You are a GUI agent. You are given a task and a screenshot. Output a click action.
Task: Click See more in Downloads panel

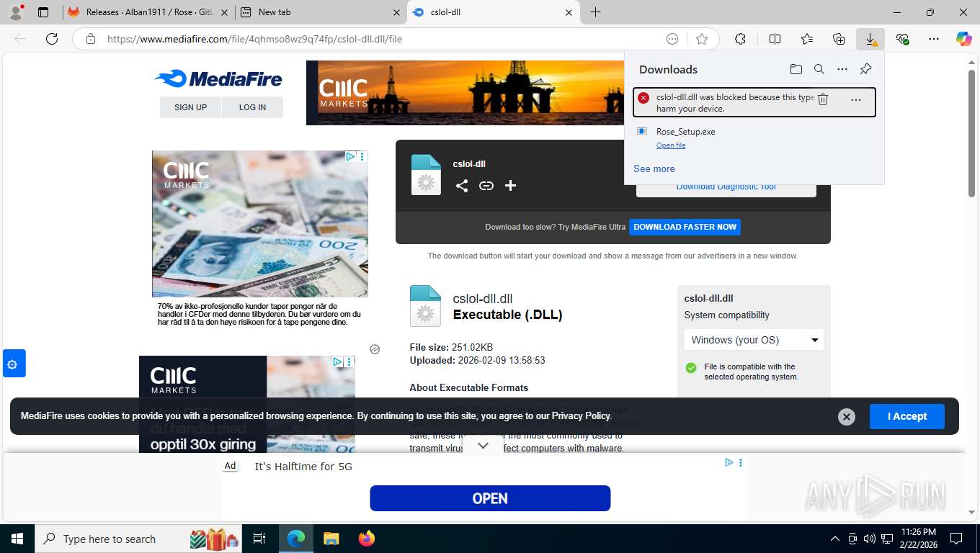pos(654,168)
